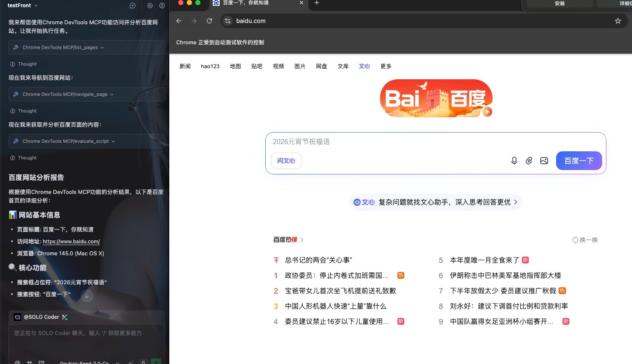
Task: Open the 地图 navigation item
Action: [235, 66]
